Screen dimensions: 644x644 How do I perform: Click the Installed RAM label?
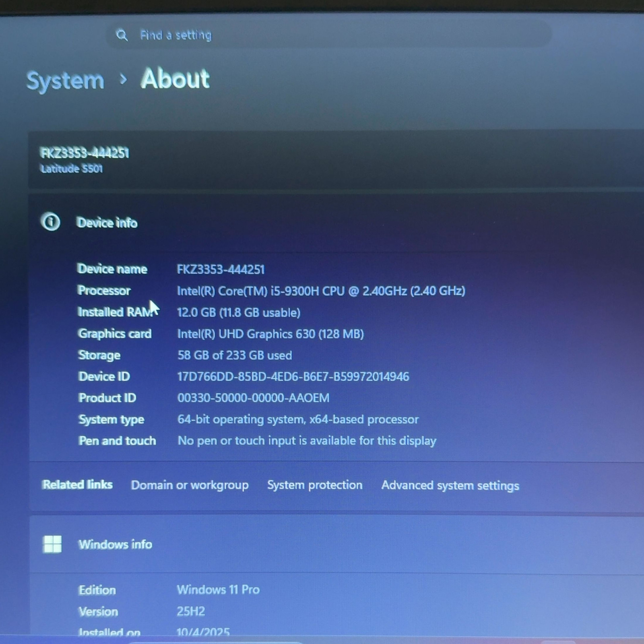(x=115, y=312)
